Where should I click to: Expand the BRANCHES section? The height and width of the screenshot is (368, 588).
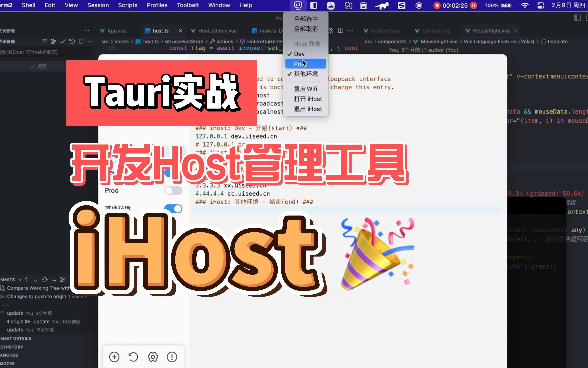tap(9, 355)
